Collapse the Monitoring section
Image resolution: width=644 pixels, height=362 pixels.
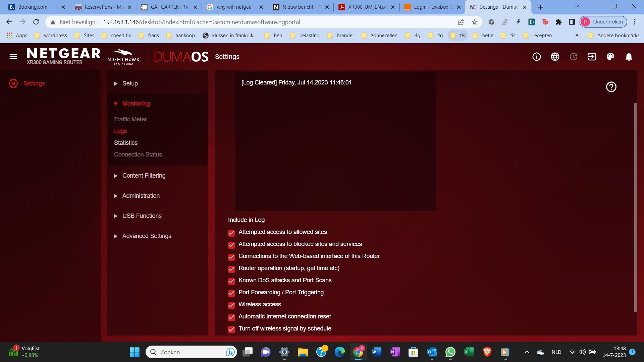(x=136, y=104)
